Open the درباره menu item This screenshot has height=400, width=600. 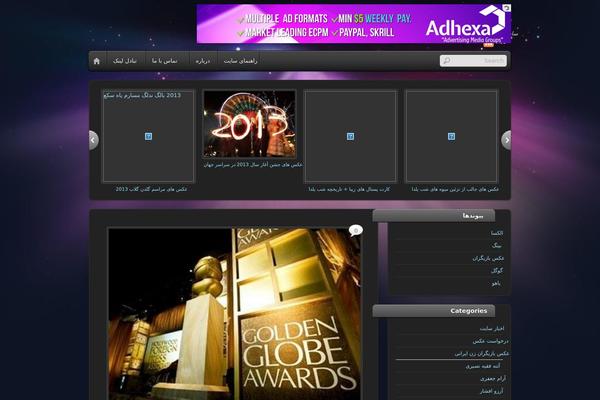[202, 61]
